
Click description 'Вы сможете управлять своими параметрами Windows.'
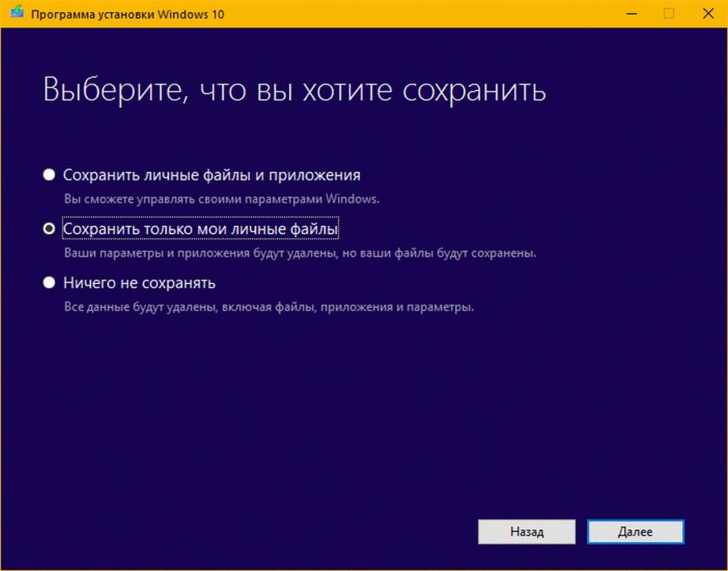222,200
